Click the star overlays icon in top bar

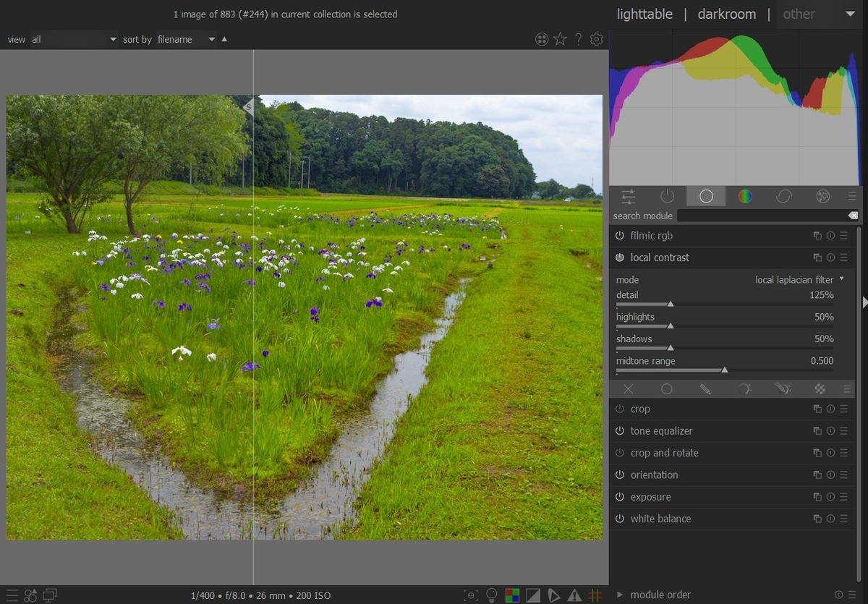(x=560, y=39)
